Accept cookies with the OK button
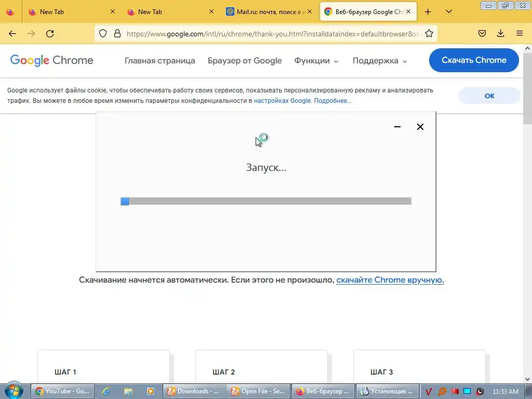 pos(489,96)
